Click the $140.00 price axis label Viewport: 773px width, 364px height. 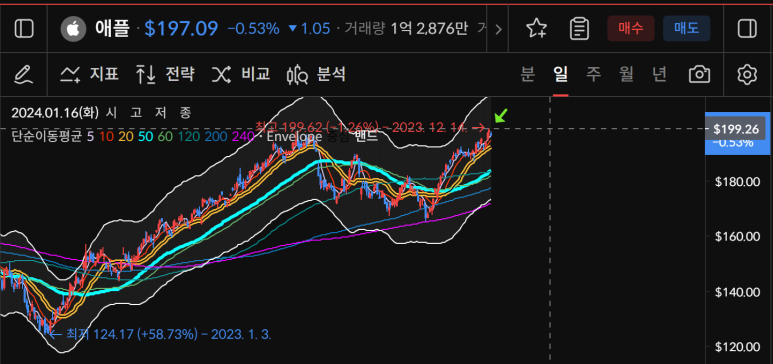738,292
